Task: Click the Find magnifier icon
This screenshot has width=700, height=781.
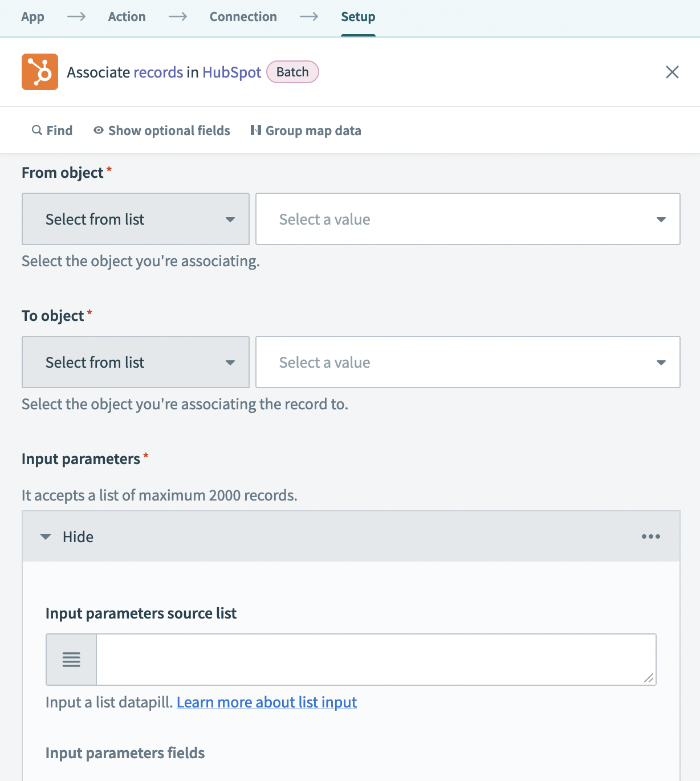Action: [x=37, y=131]
